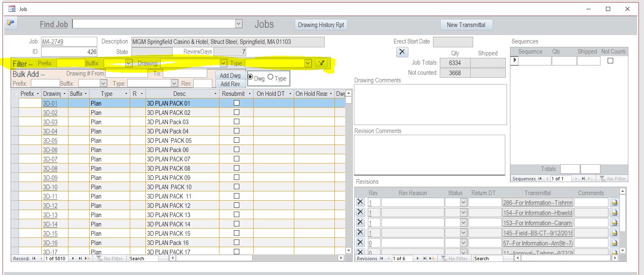This screenshot has height=275, width=644.
Task: Open transmittal icon for 145--Field--BS-CT row
Action: tap(614, 233)
